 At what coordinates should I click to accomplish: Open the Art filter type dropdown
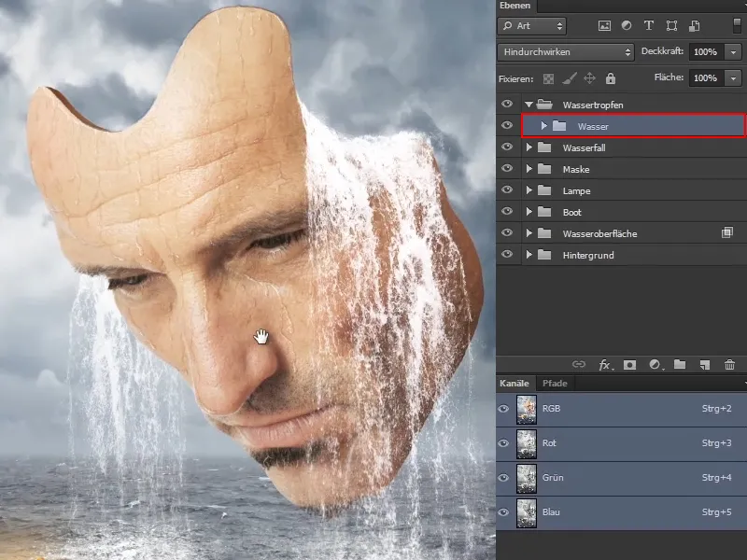[x=532, y=26]
